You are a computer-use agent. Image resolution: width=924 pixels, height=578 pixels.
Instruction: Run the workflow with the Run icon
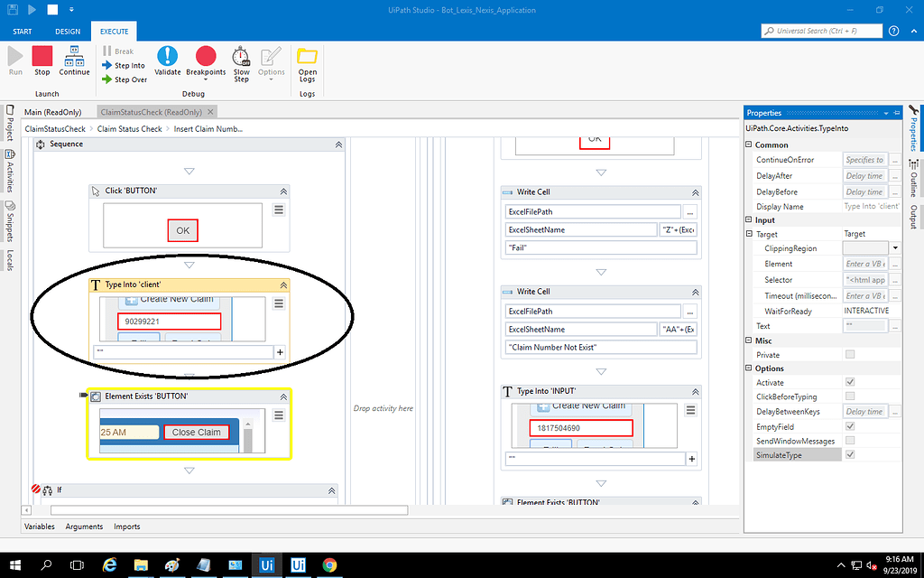(x=14, y=60)
